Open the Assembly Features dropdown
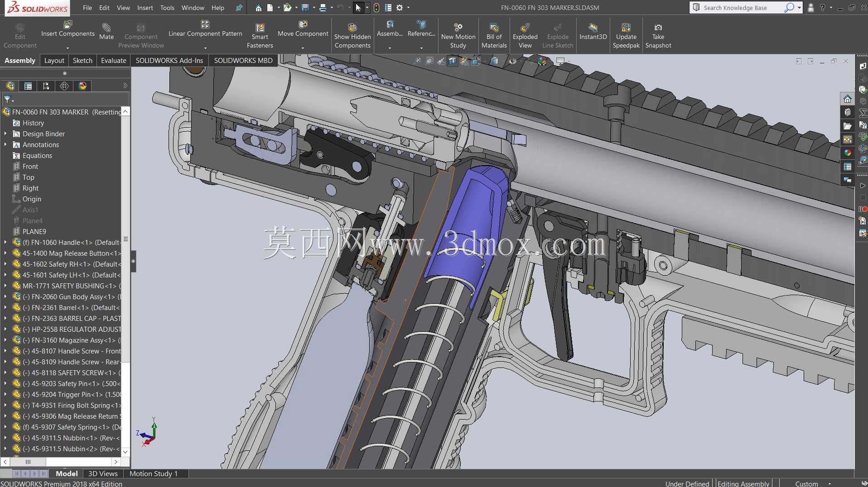The height and width of the screenshot is (487, 868). (390, 48)
